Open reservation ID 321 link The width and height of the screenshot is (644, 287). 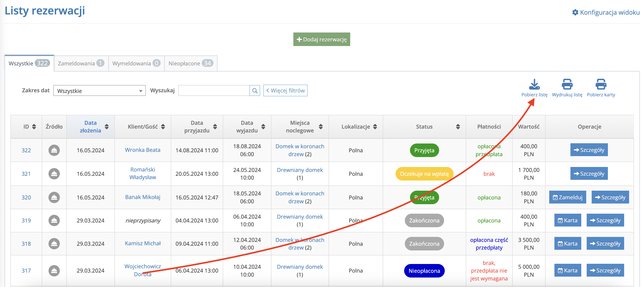pyautogui.click(x=26, y=174)
